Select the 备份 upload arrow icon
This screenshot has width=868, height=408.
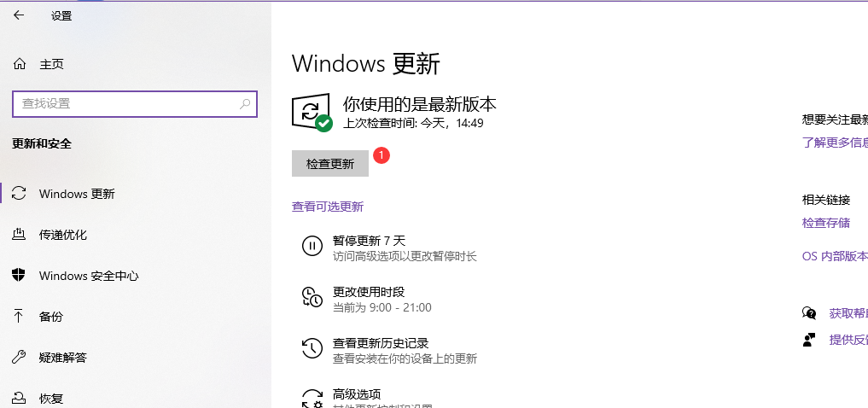[x=19, y=316]
